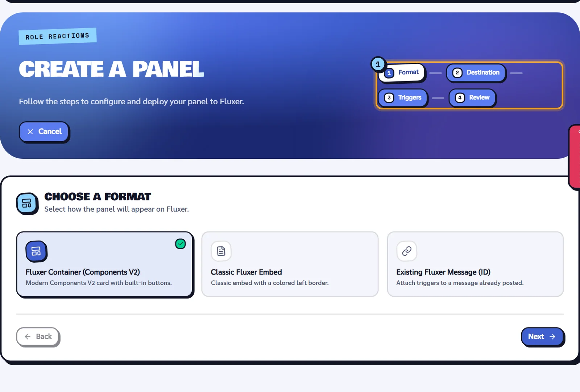Click the numbered badge above the Format step
This screenshot has width=580, height=392.
coord(378,64)
